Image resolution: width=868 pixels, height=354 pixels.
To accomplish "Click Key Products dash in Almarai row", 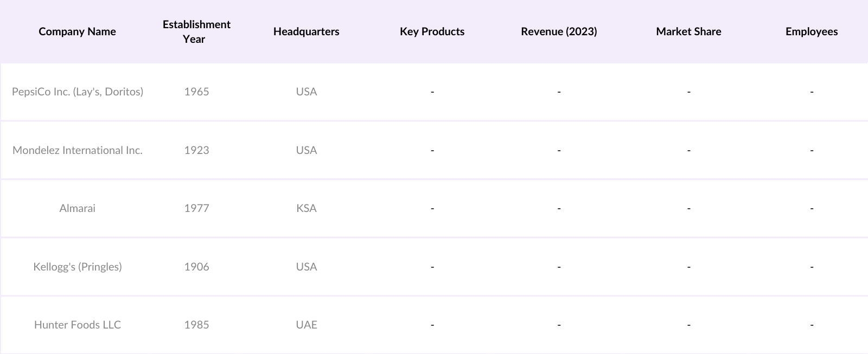I will [432, 209].
